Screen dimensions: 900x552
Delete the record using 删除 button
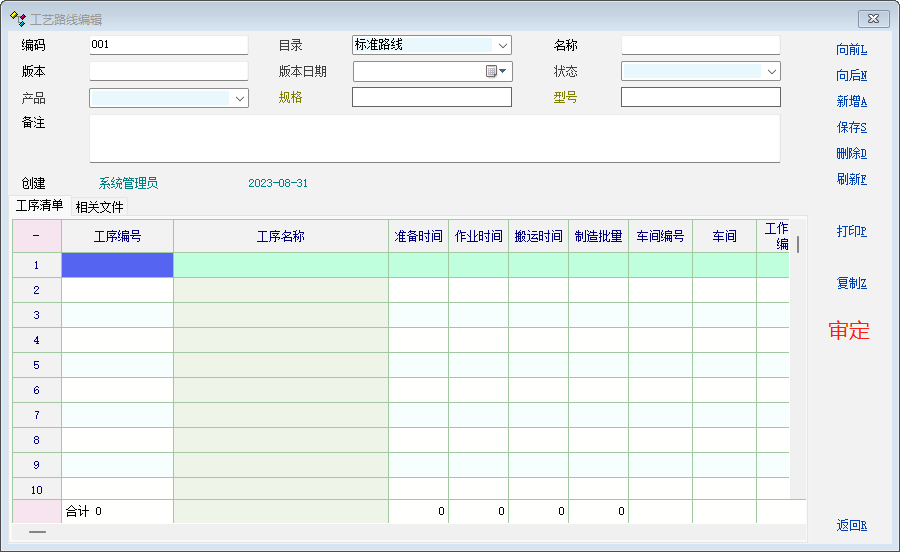[x=851, y=153]
